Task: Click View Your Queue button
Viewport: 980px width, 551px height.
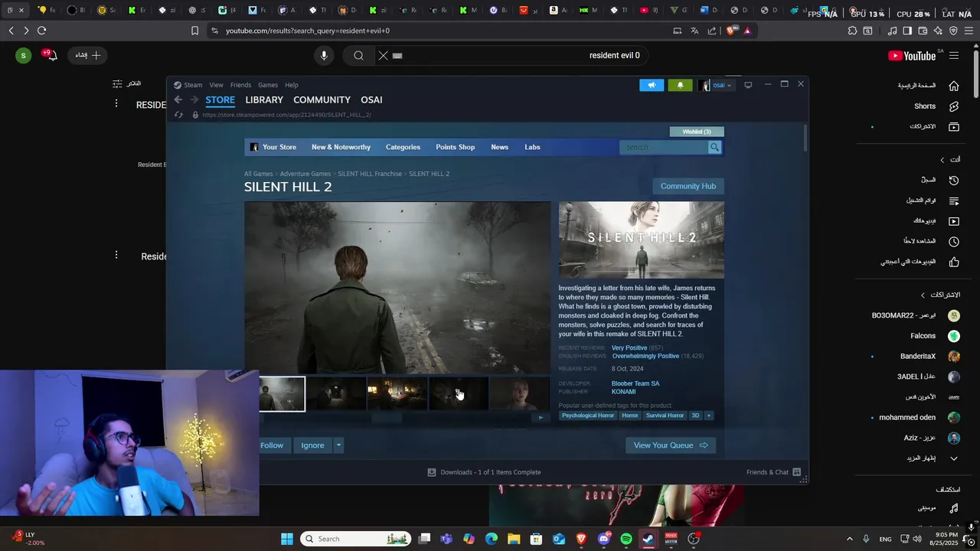Action: click(x=671, y=445)
